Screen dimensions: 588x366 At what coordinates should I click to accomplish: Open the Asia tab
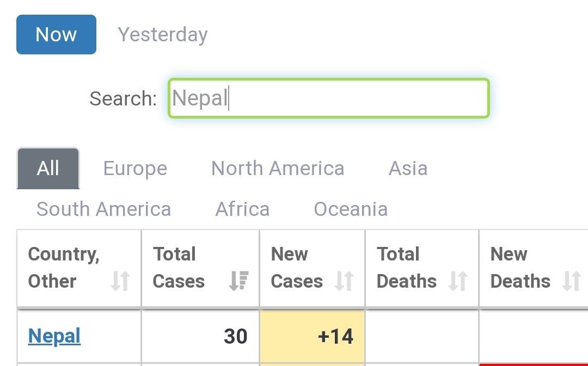pos(408,168)
